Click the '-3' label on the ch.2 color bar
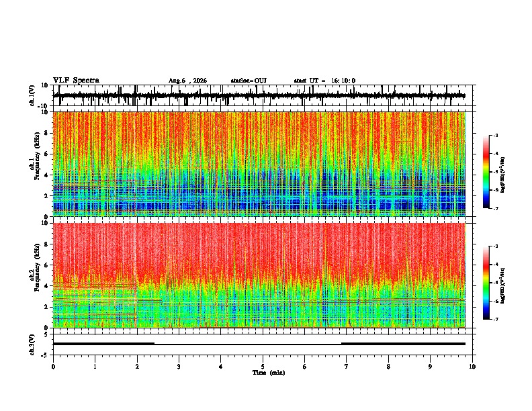The image size is (532, 411). point(496,246)
